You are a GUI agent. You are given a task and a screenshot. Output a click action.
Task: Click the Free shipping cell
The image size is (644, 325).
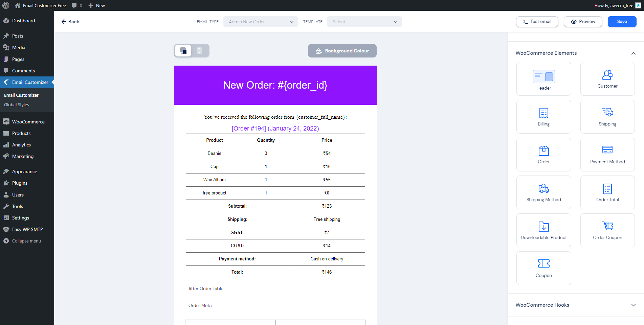[327, 219]
